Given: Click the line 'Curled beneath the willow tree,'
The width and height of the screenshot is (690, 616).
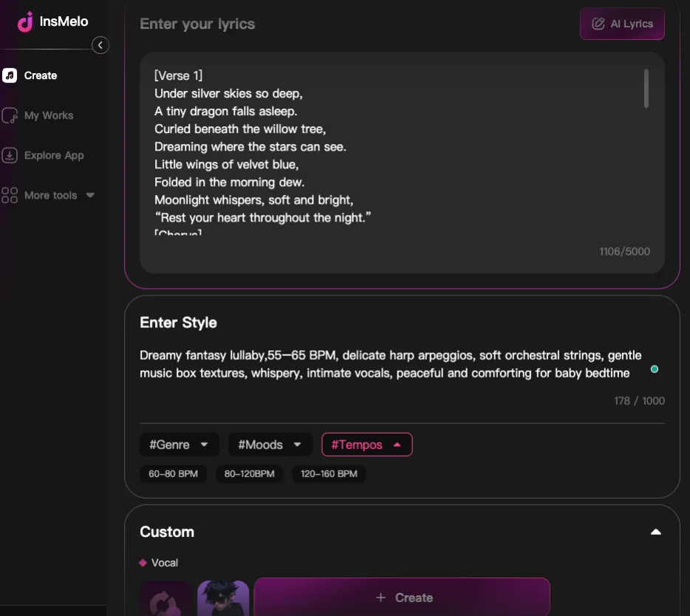Looking at the screenshot, I should click(240, 129).
